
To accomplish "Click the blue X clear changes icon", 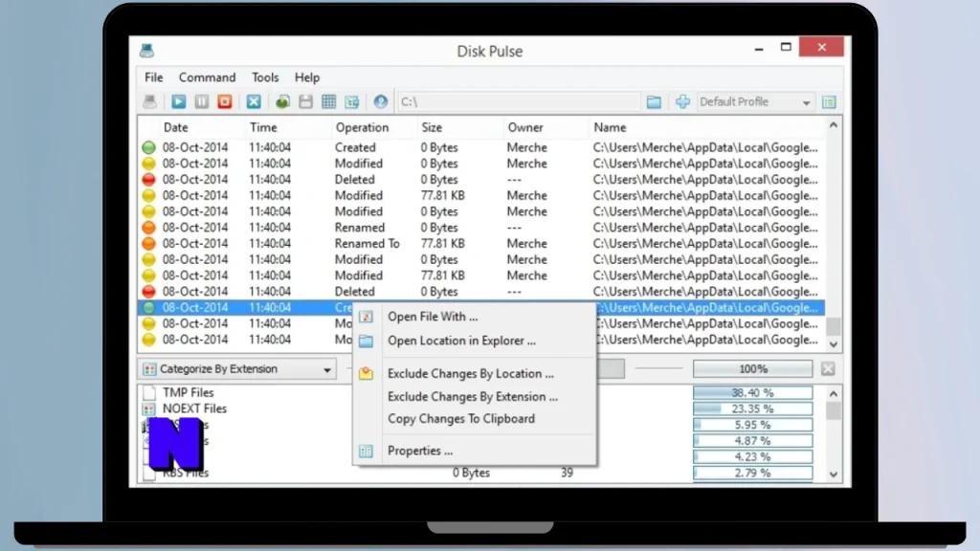I will pos(253,101).
